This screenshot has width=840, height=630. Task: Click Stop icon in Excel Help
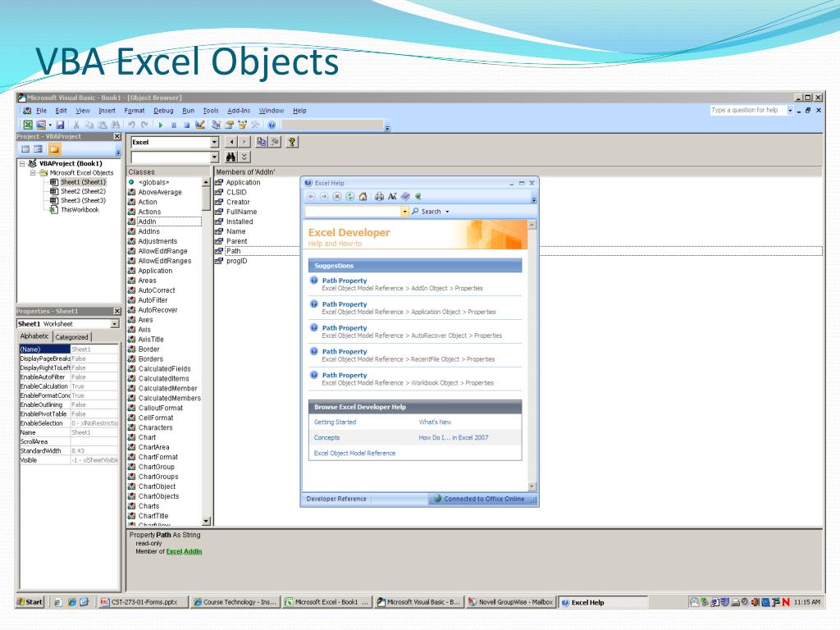pos(337,197)
